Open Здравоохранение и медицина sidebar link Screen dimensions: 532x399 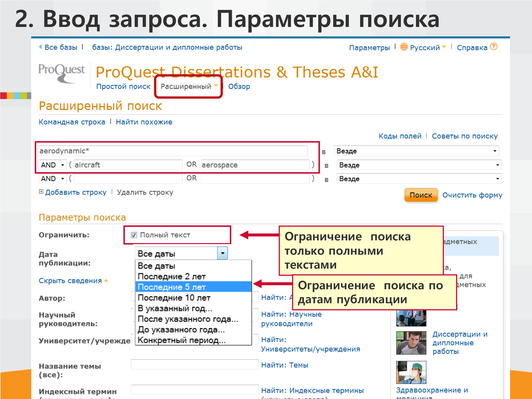[x=432, y=392]
